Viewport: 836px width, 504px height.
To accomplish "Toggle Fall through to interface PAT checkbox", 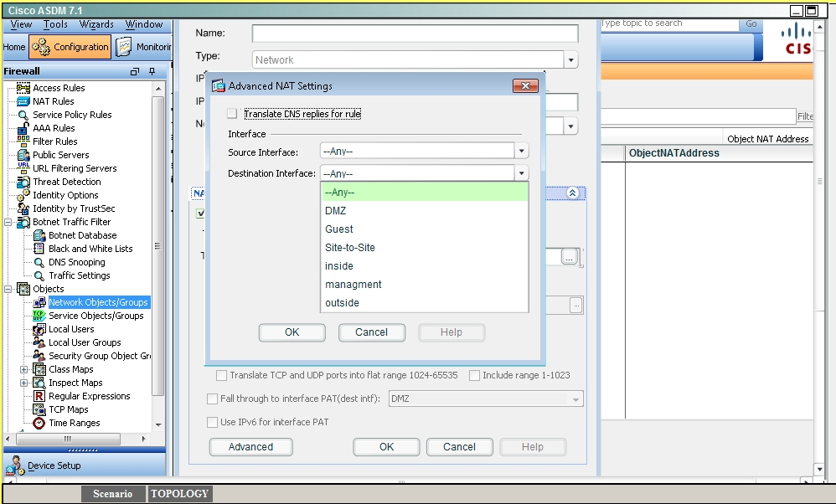I will [x=212, y=399].
